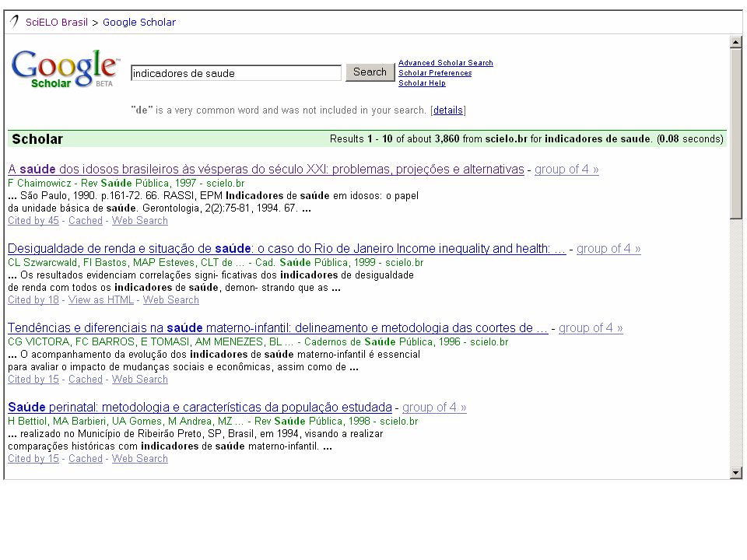Click the SciELO feather logo icon
Viewport: 747px width, 560px height.
(14, 22)
